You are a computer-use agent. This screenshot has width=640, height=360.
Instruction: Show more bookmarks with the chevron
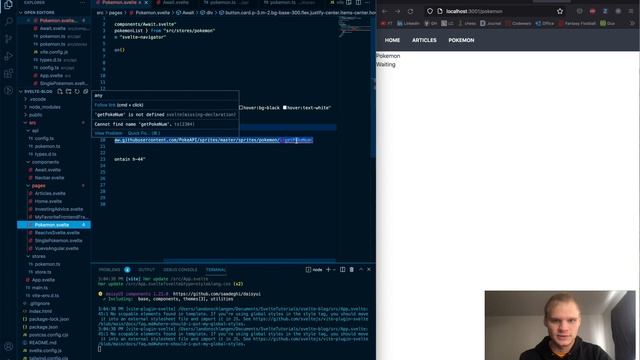[x=632, y=23]
